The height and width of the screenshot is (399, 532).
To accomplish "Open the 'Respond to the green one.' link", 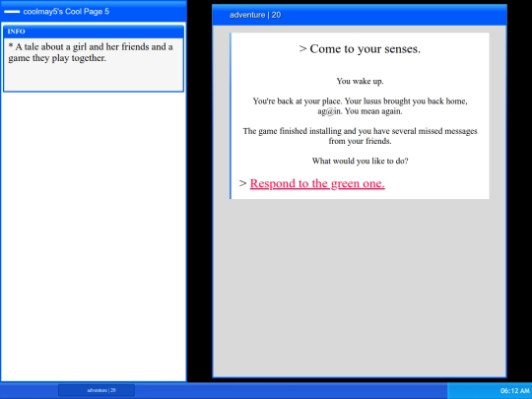I will (317, 183).
